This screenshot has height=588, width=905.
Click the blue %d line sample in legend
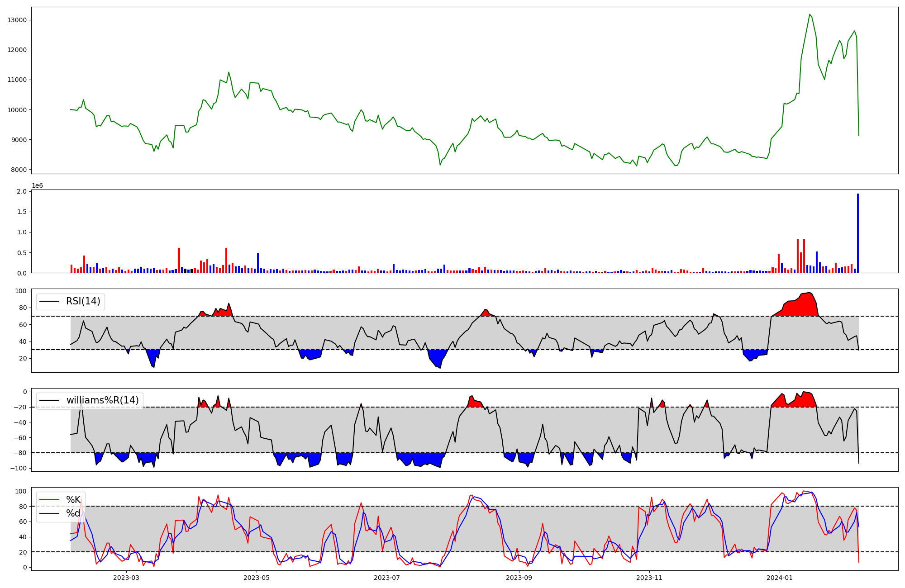tap(50, 513)
